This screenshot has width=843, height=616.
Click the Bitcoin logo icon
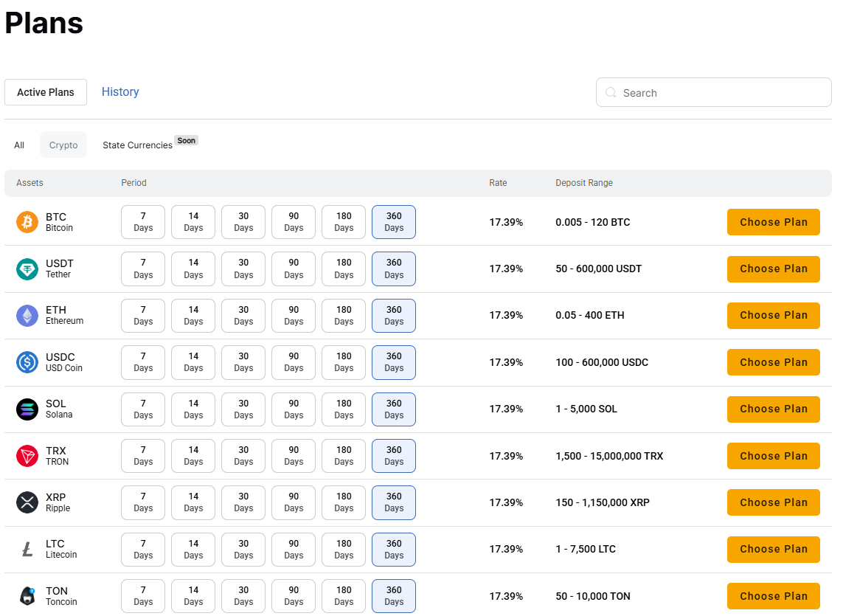(27, 222)
